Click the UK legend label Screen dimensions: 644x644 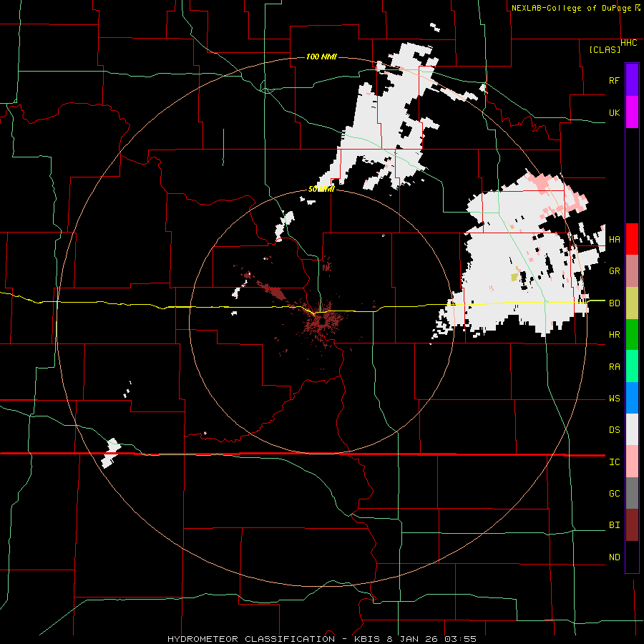click(x=614, y=112)
